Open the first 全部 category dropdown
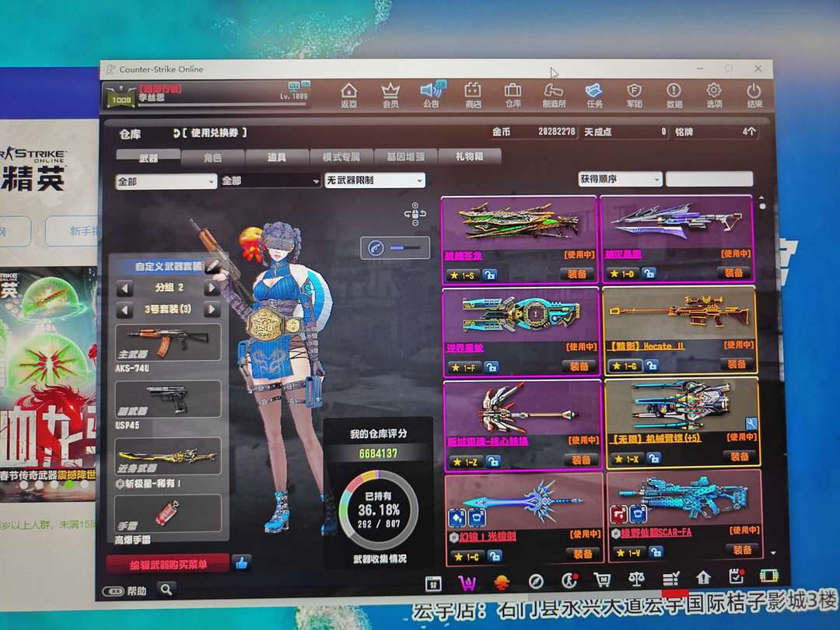The width and height of the screenshot is (840, 630). (166, 181)
